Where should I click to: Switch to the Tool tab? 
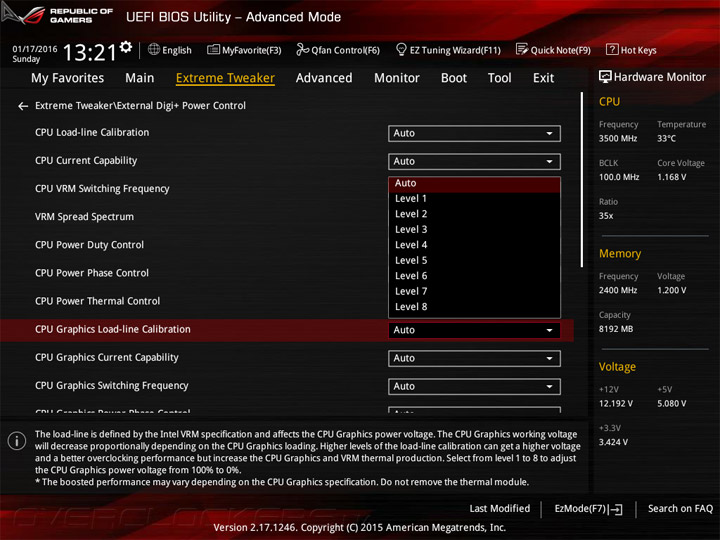point(500,78)
